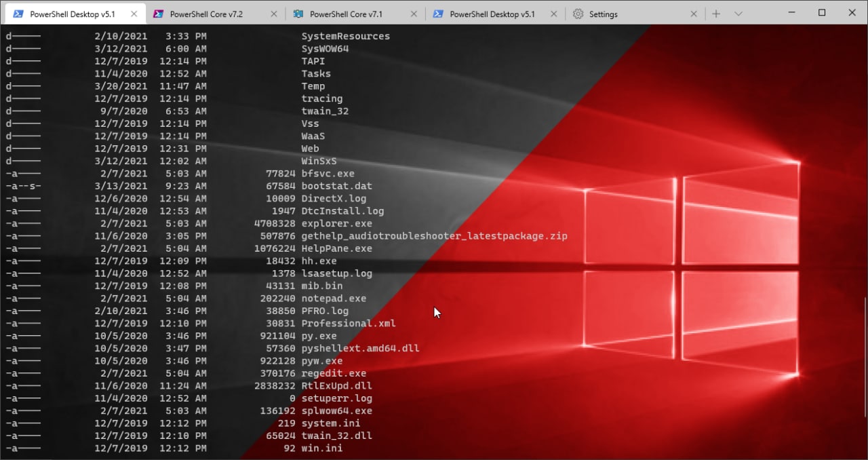Click the pyw.exe file name
The width and height of the screenshot is (868, 460).
click(322, 361)
